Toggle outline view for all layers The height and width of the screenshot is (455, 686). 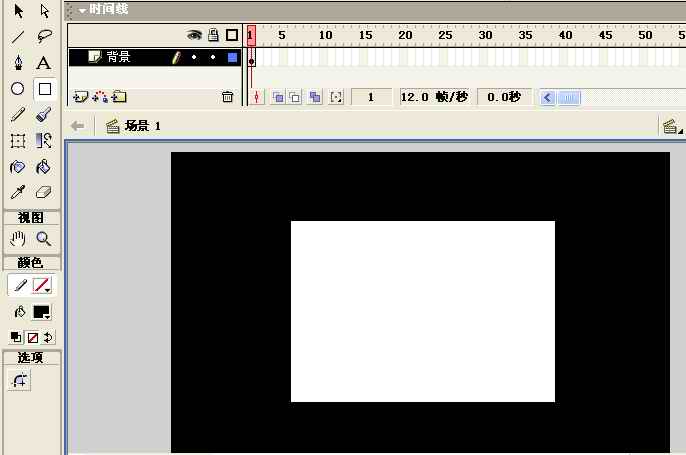(x=232, y=34)
